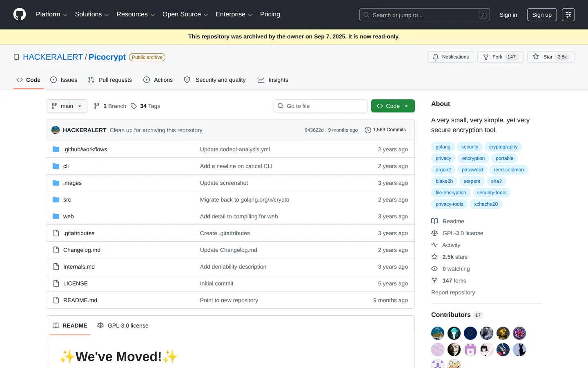Click the README.md file icon
This screenshot has height=368, width=588.
point(56,300)
